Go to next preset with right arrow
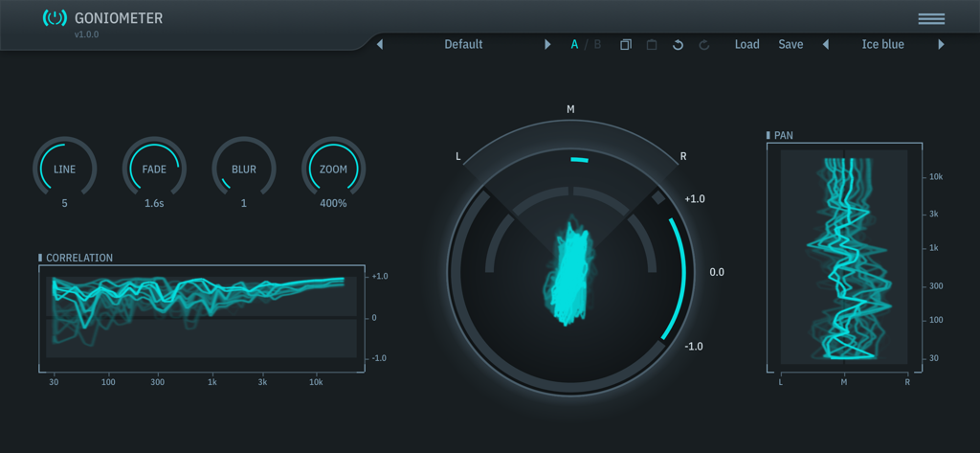 click(x=547, y=45)
